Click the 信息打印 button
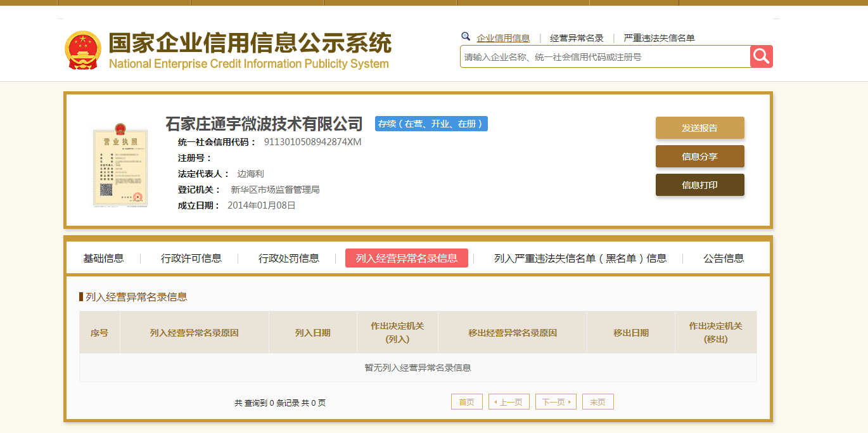This screenshot has height=433, width=868. [700, 184]
